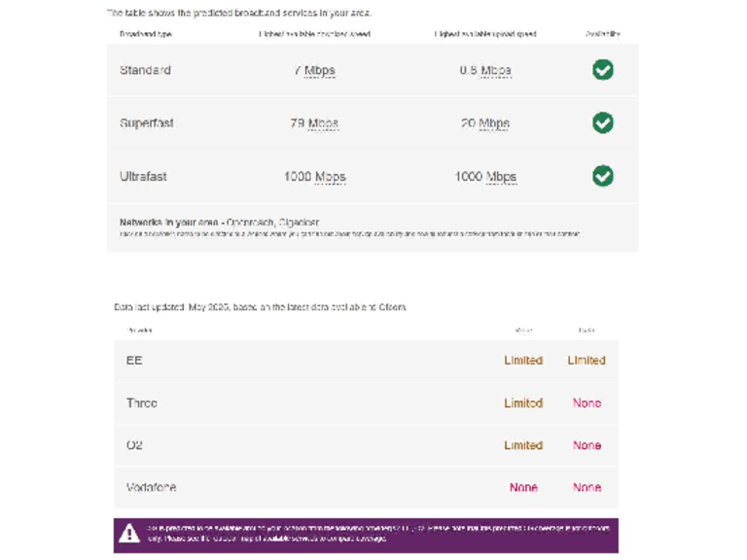The image size is (747, 560).
Task: Click Vodafone's None status in the left column
Action: point(523,487)
